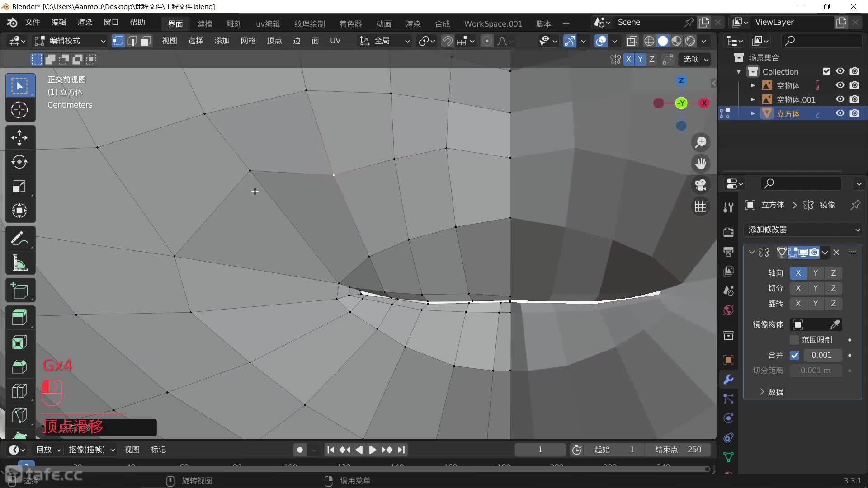Select the Move tool

point(19,138)
